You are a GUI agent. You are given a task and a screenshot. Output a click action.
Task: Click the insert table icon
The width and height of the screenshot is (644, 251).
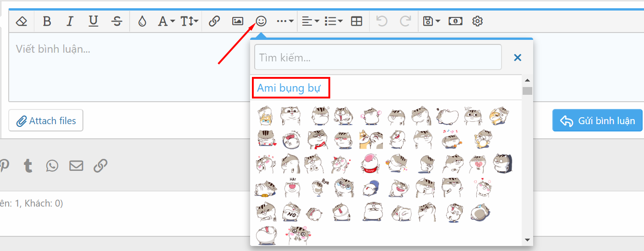point(356,21)
